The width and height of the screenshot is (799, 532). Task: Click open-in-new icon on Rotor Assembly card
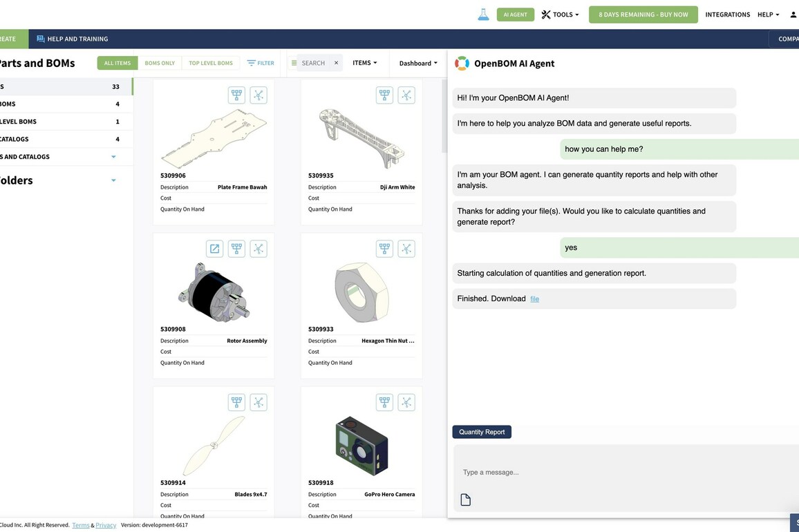tap(214, 249)
